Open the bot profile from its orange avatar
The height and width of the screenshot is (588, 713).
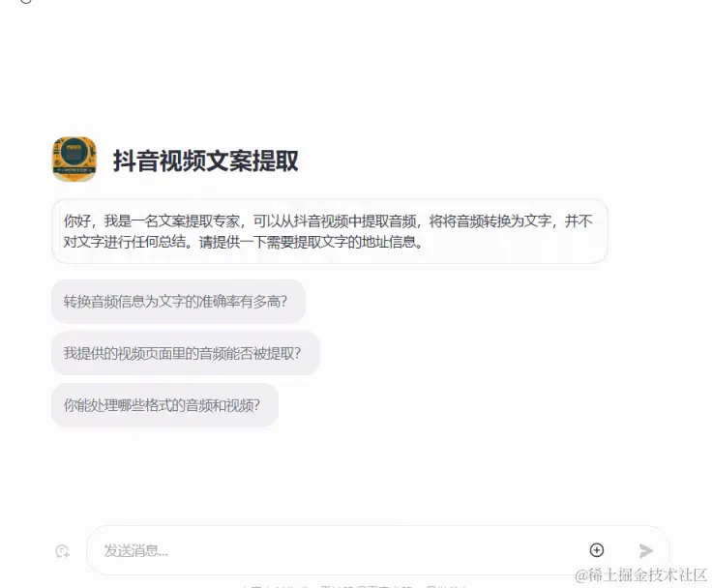74,159
